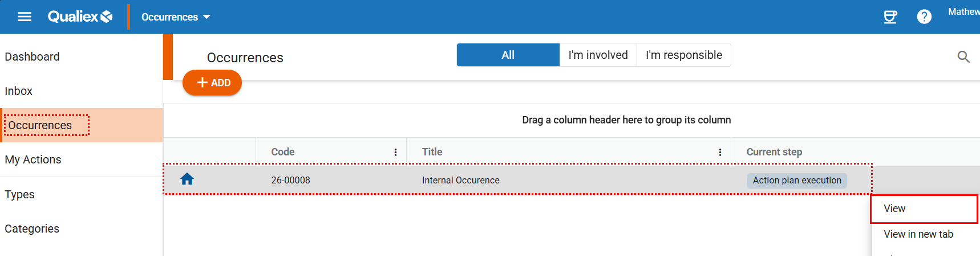Image resolution: width=980 pixels, height=256 pixels.
Task: Go to Dashboard in the sidebar
Action: pyautogui.click(x=33, y=57)
